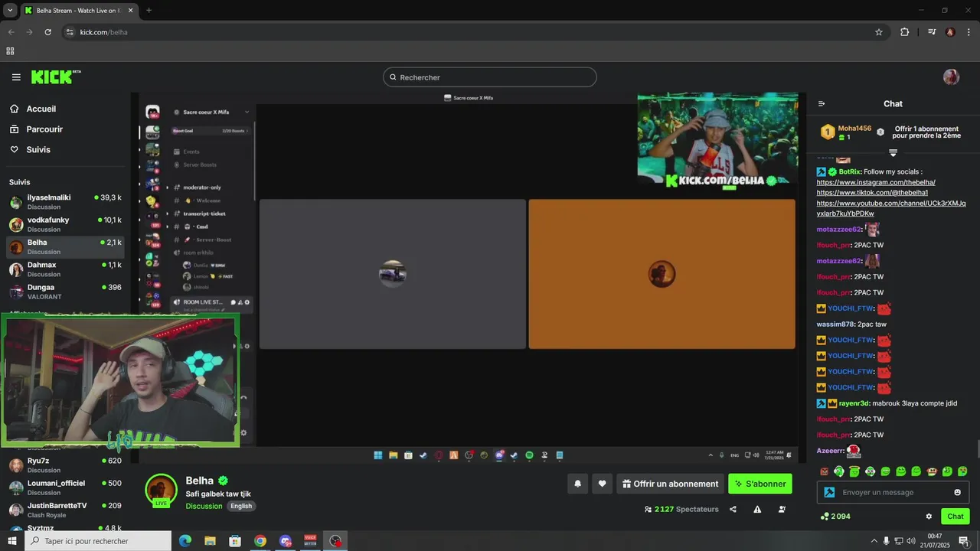Viewport: 980px width, 551px height.
Task: Select the green headphones emote
Action: click(840, 471)
